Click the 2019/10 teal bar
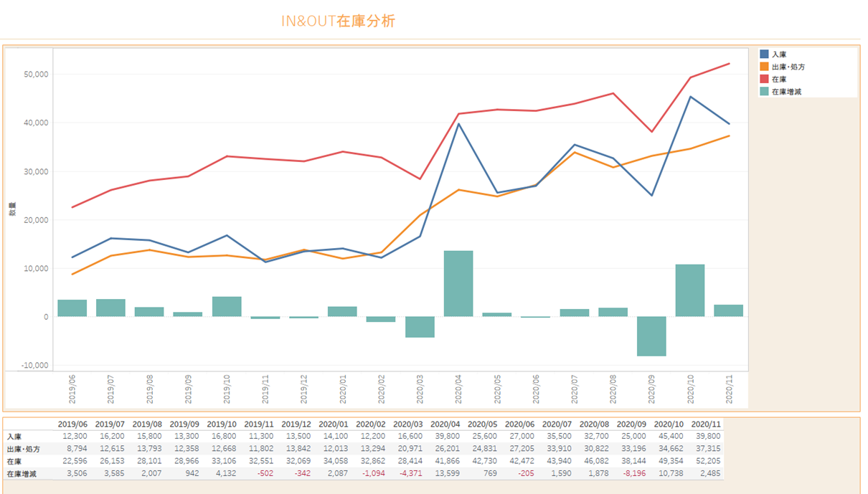 [227, 307]
